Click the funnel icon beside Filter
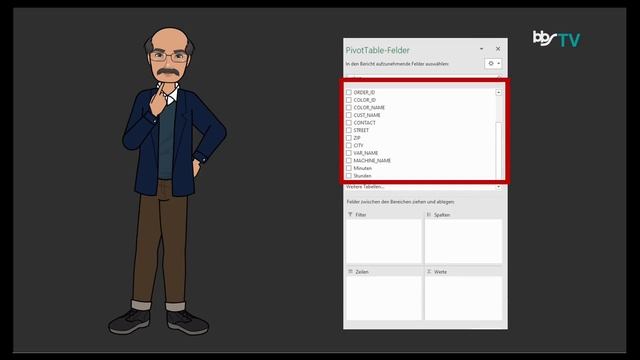Viewport: 640px width, 360px height. click(x=350, y=214)
